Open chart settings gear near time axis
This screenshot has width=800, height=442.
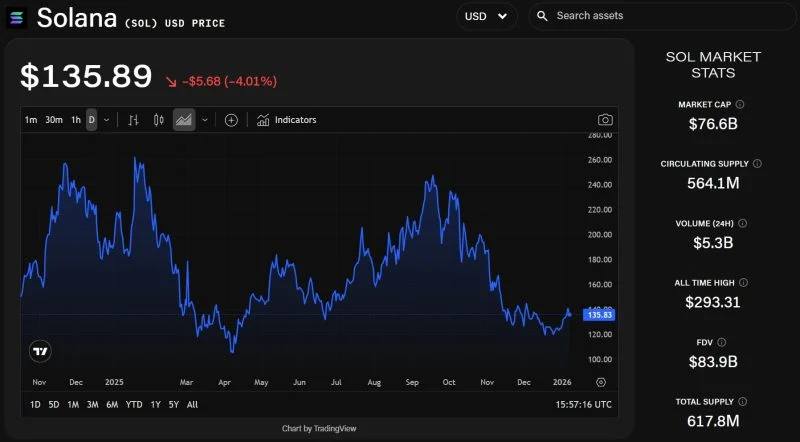pyautogui.click(x=601, y=382)
